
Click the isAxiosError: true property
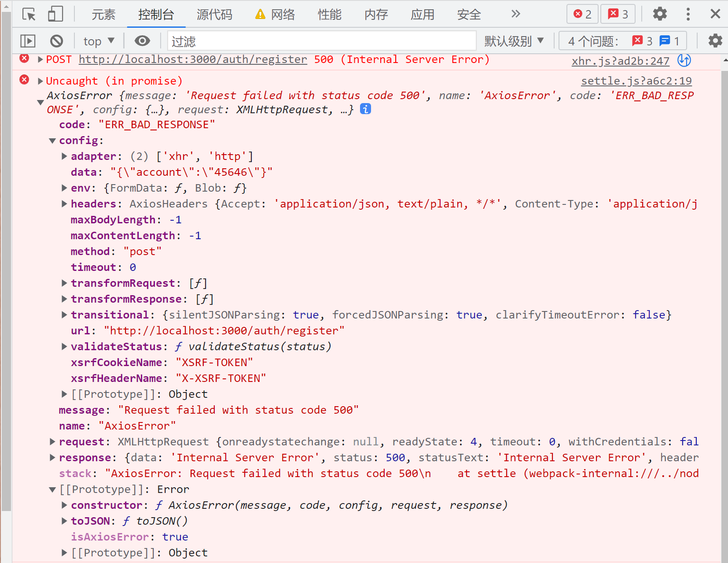(130, 537)
